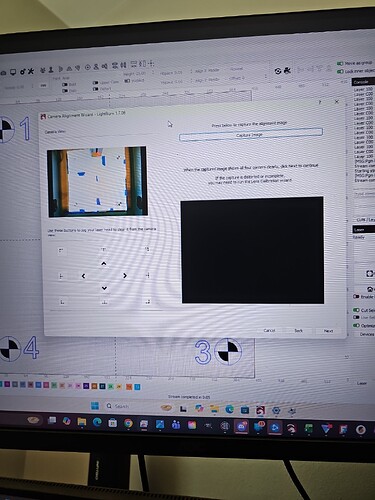Jog the laser head down with the down arrow
This screenshot has height=500, width=375.
[104, 288]
